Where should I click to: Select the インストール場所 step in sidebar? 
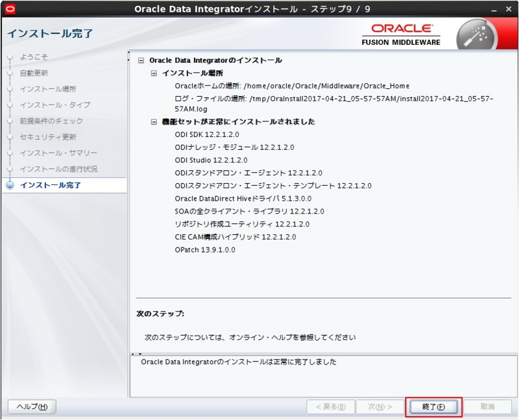click(x=48, y=89)
